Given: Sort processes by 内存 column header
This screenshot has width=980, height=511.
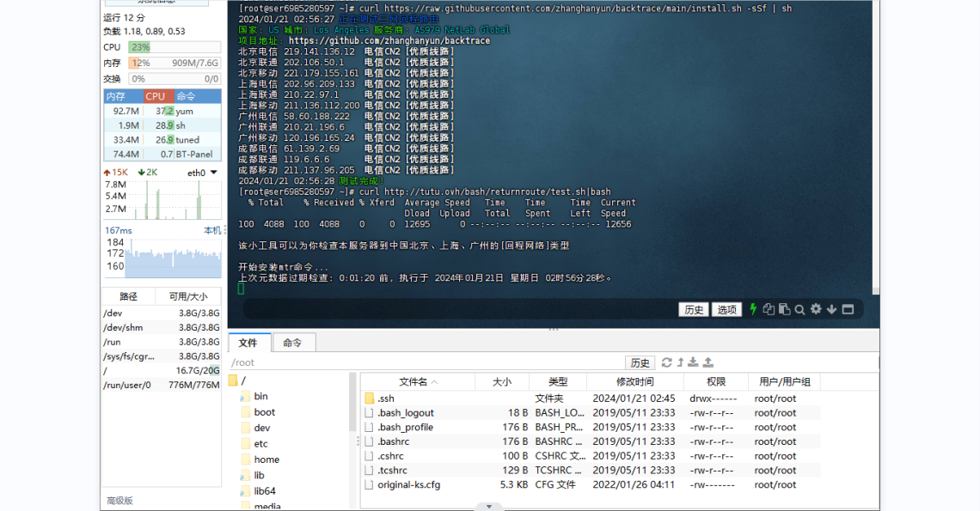Looking at the screenshot, I should coord(123,96).
